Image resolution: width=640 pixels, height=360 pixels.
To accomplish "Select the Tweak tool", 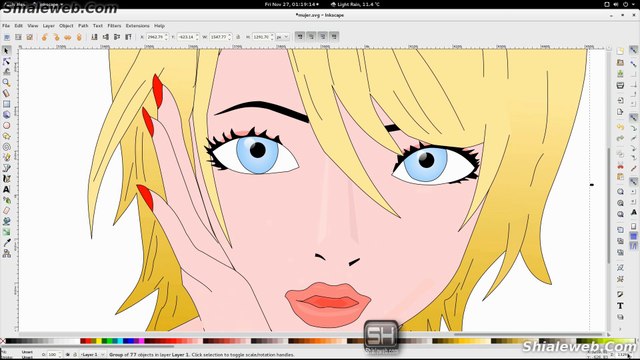I will [x=6, y=72].
